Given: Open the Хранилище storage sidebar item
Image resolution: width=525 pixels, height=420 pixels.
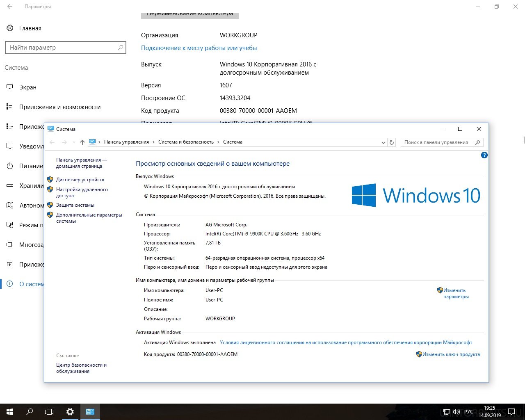Looking at the screenshot, I should 25,186.
